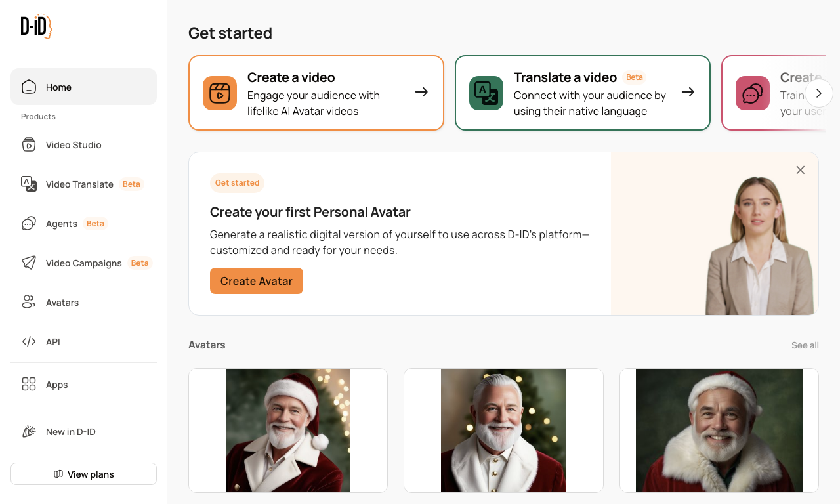
Task: Expand cards carousel with right chevron
Action: [x=818, y=93]
